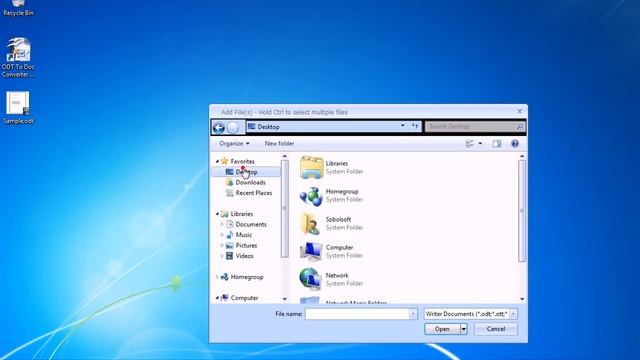Click New folder in the toolbar
The image size is (640, 360).
[279, 143]
